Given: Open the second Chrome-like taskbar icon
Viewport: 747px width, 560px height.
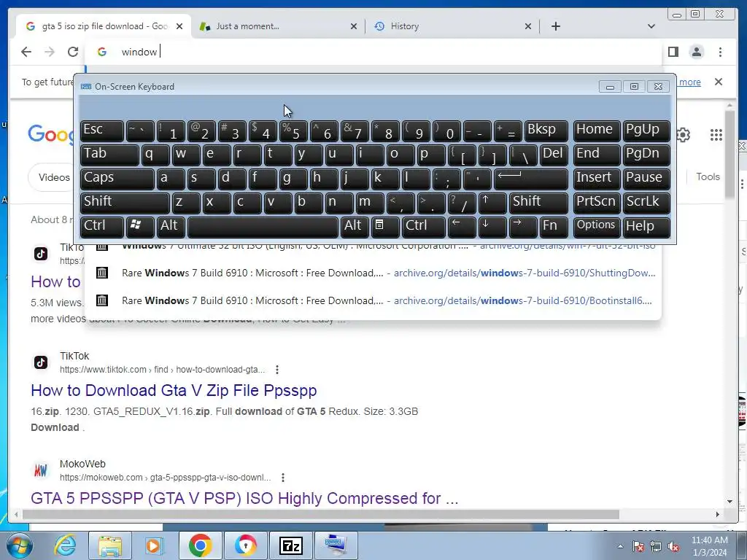Looking at the screenshot, I should click(245, 545).
